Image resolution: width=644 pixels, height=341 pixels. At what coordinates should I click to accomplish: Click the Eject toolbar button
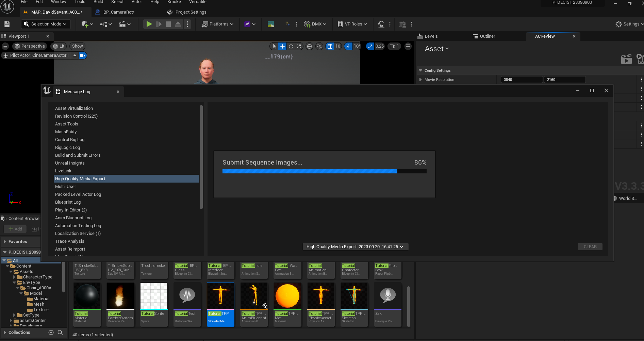tap(178, 24)
